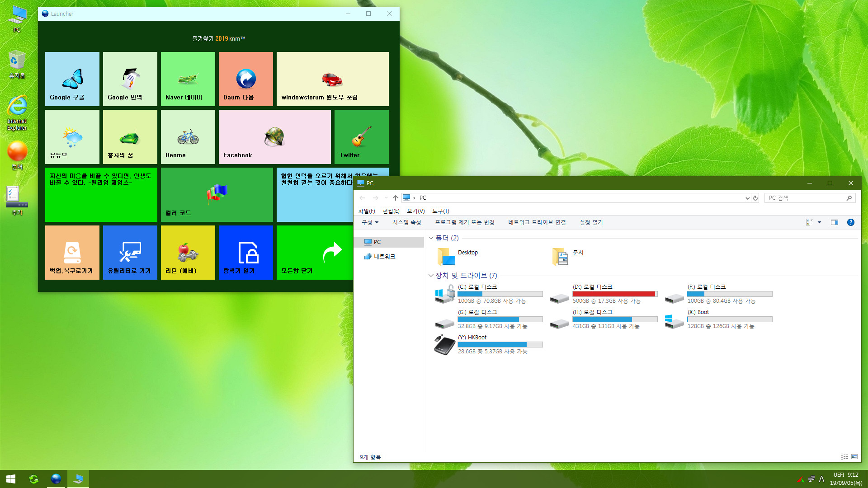Select the (Y:) HKBoot drive
Image resolution: width=868 pixels, height=488 pixels.
point(488,344)
